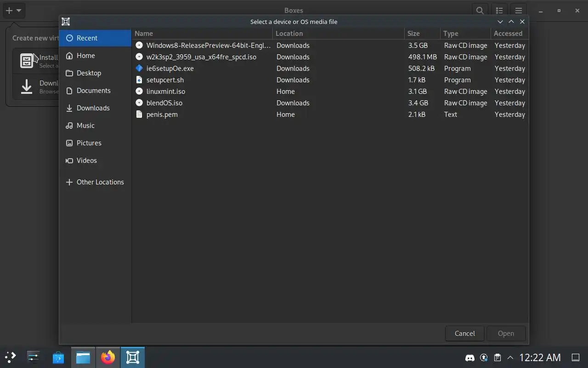Screen dimensions: 588x368
Task: Open the plus new-box dropdown in Boxes
Action: coord(13,11)
